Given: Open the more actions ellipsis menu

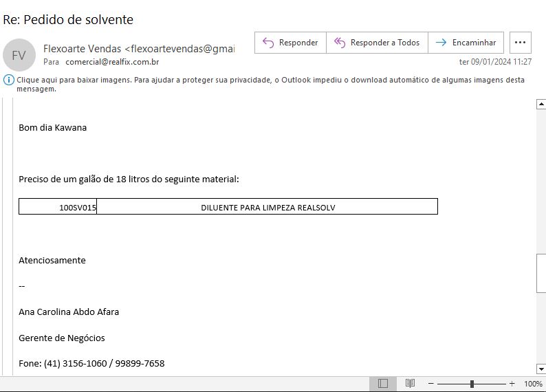Looking at the screenshot, I should (520, 43).
